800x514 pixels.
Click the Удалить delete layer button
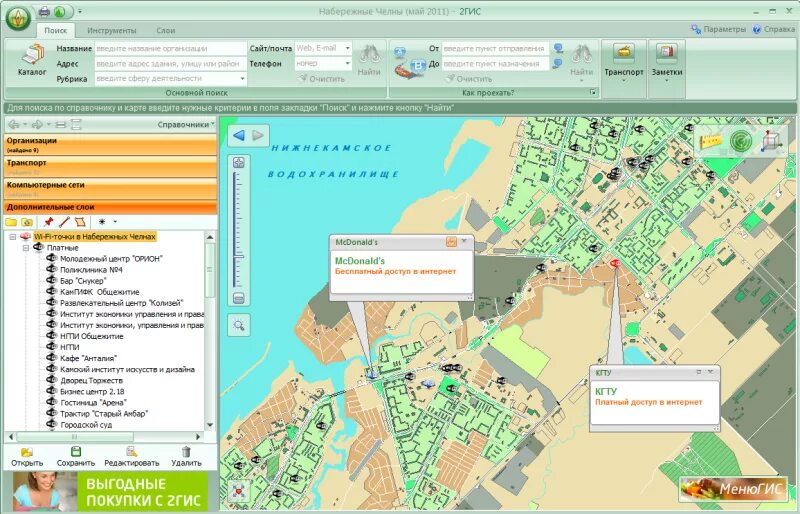(x=186, y=456)
